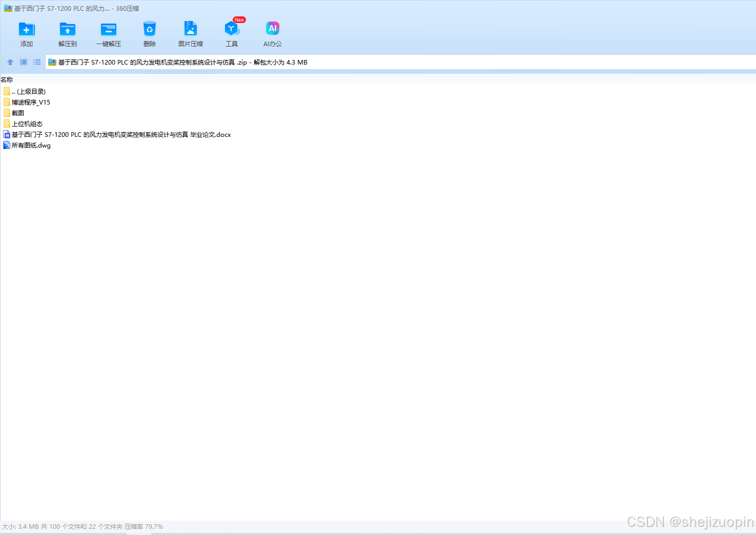Open the 工具 (Tools) icon
This screenshot has width=756, height=535.
coord(232,29)
